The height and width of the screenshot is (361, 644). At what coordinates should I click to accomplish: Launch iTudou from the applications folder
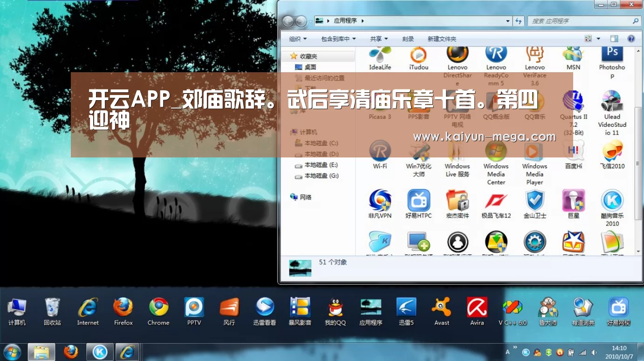(x=418, y=58)
